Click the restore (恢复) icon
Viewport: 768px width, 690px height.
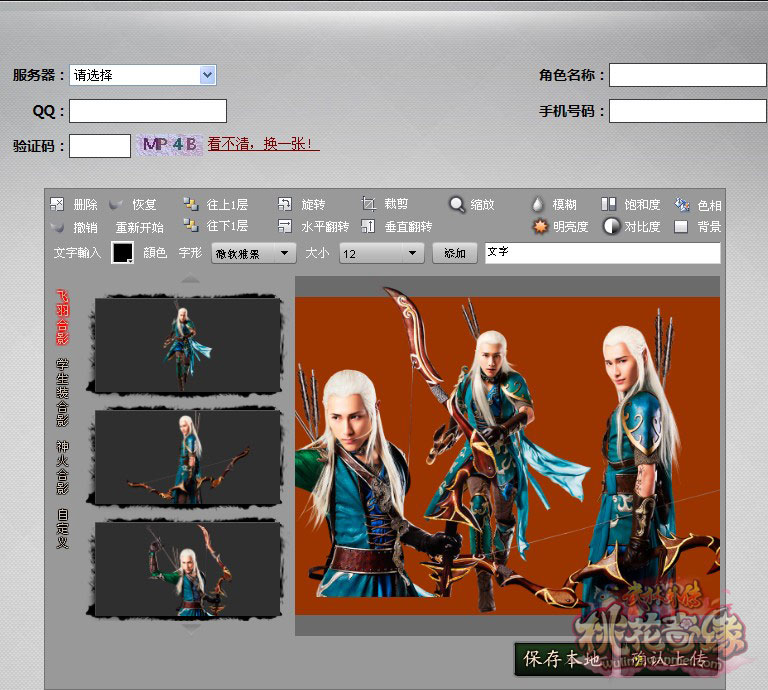click(116, 205)
